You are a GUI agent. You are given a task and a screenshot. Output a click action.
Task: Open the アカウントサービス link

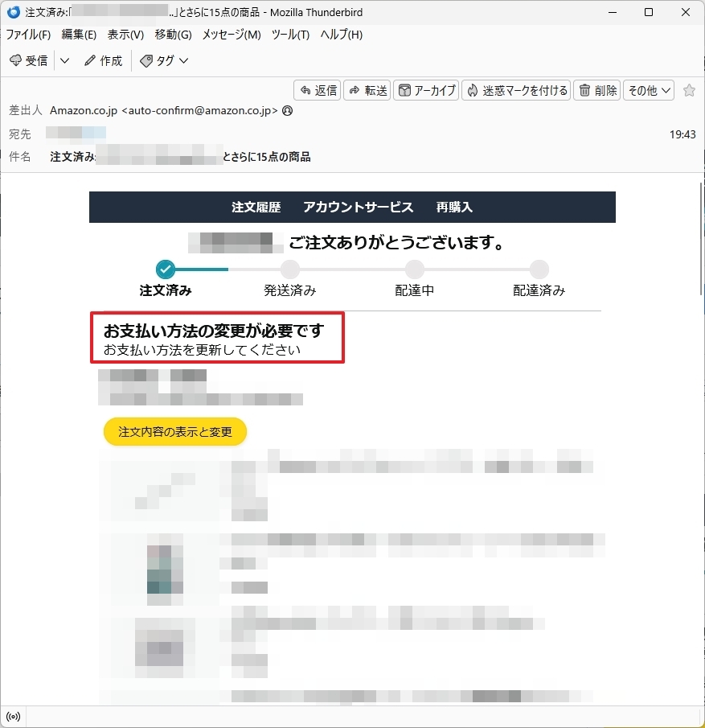coord(358,207)
